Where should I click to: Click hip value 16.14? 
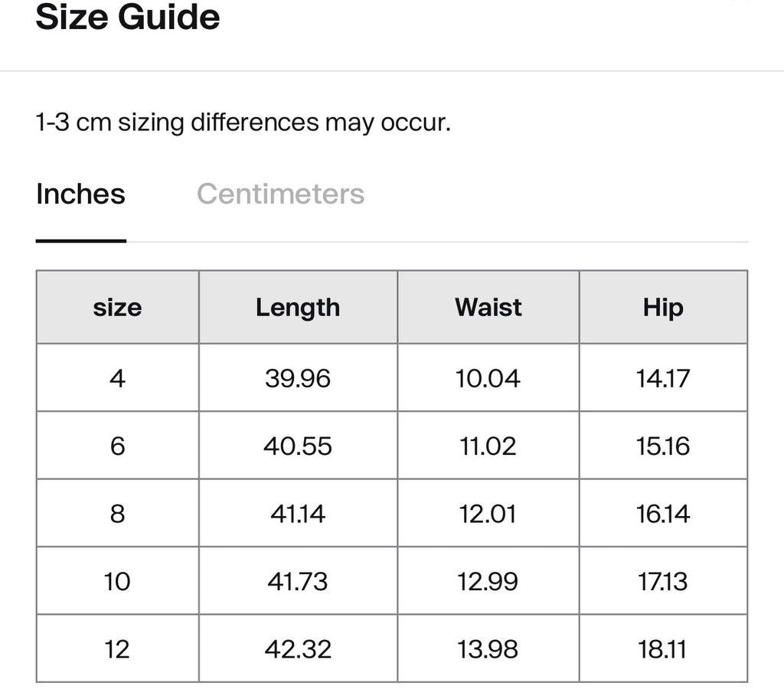(663, 514)
